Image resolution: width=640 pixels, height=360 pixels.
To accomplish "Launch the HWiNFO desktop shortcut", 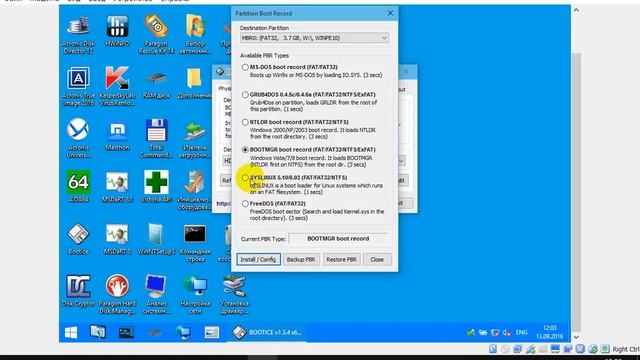I will tap(117, 31).
